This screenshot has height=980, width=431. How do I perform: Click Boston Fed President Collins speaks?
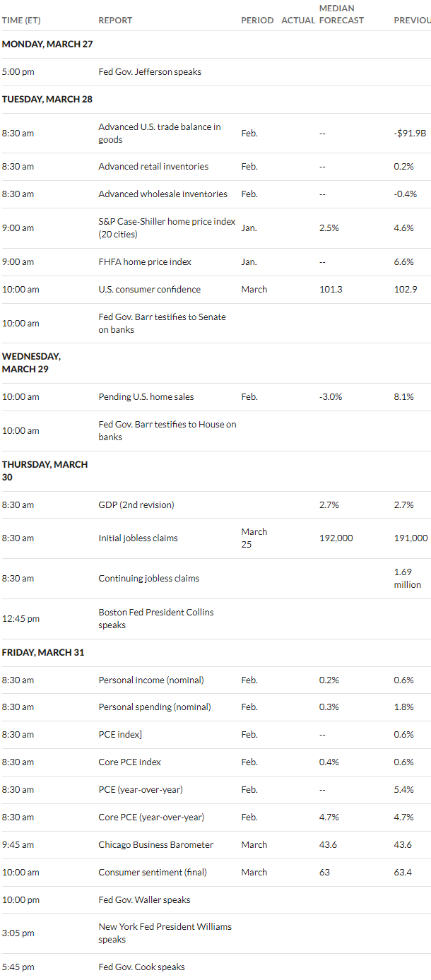click(x=156, y=619)
